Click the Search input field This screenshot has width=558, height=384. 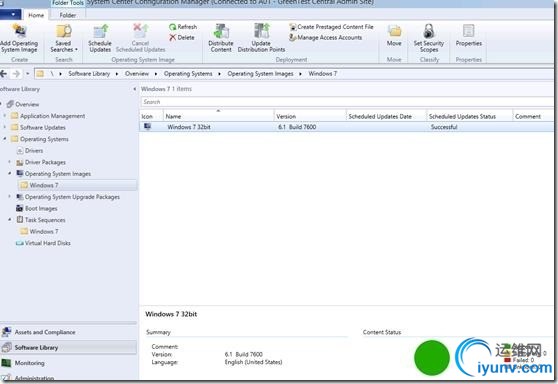[x=347, y=102]
